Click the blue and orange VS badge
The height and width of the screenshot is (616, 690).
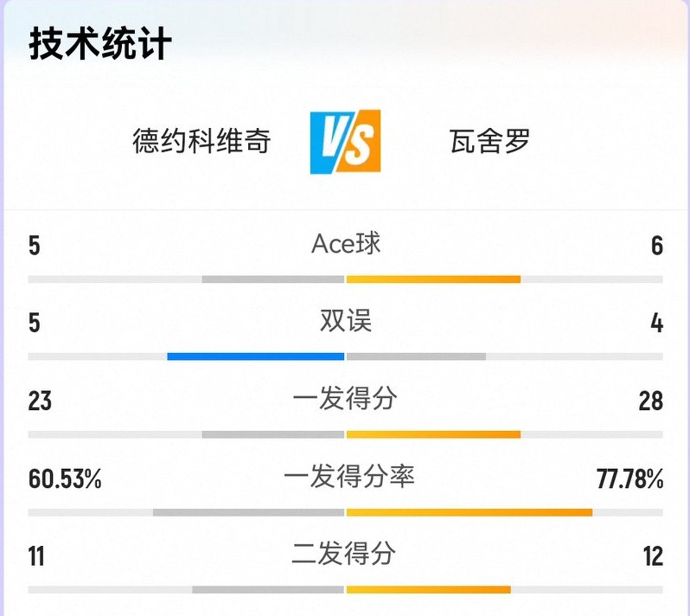(x=345, y=141)
